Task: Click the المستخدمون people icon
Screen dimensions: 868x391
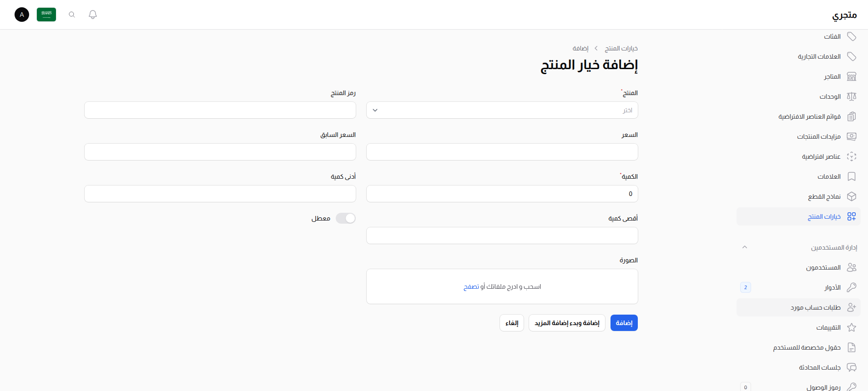Action: [x=852, y=267]
